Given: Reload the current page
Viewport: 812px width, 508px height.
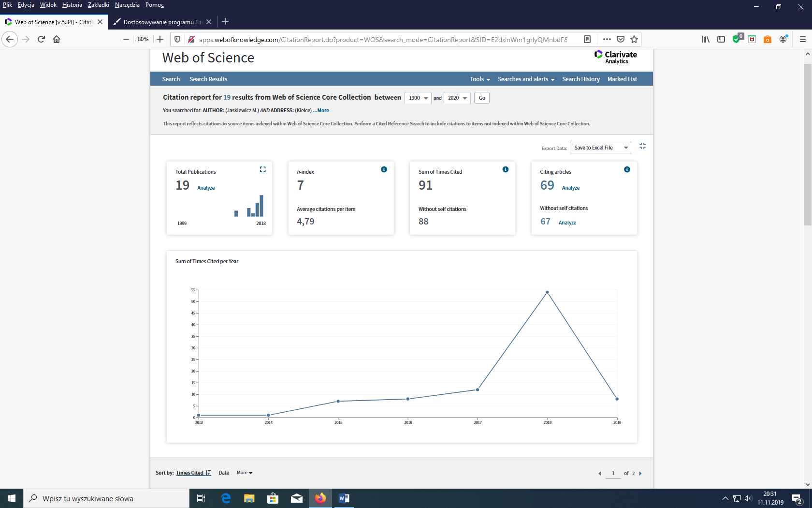Looking at the screenshot, I should click(x=42, y=39).
